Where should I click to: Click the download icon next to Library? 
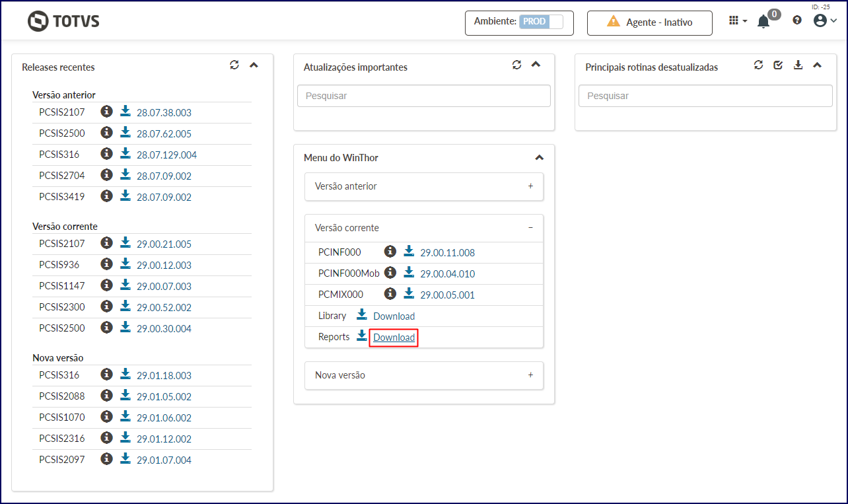362,314
